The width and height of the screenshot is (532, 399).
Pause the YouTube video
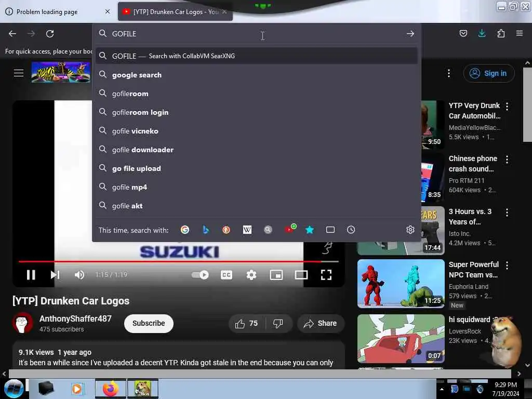pos(31,274)
